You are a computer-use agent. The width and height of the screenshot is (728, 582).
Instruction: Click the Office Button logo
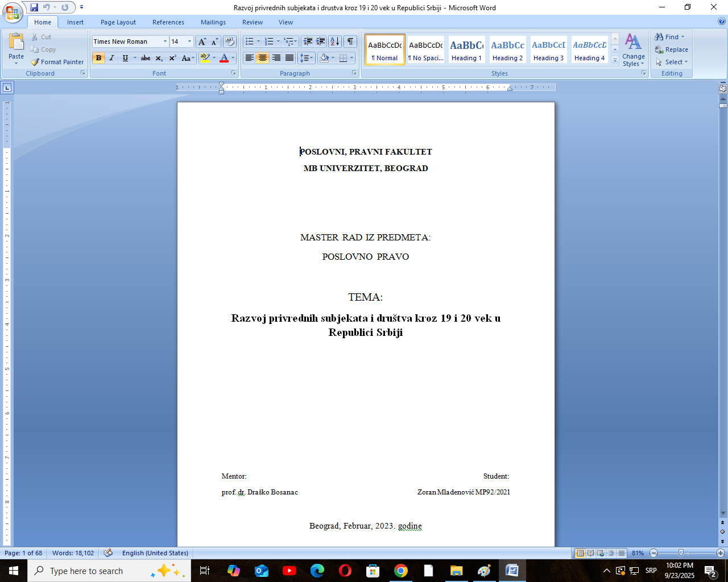tap(11, 11)
